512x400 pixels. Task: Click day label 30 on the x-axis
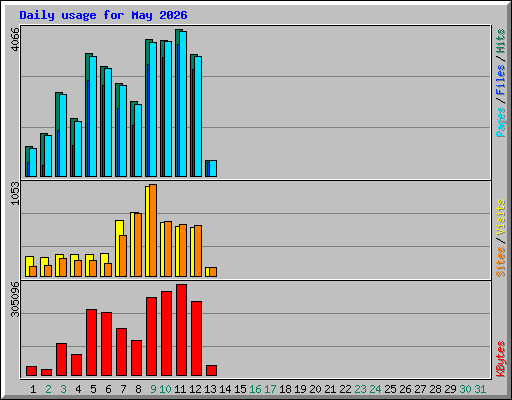pos(465,389)
